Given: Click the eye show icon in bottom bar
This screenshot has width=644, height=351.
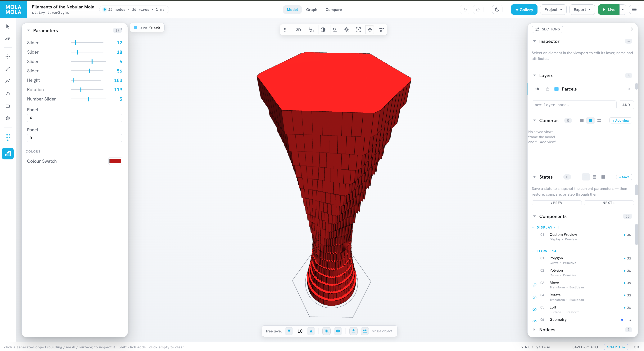Looking at the screenshot, I should [x=338, y=331].
